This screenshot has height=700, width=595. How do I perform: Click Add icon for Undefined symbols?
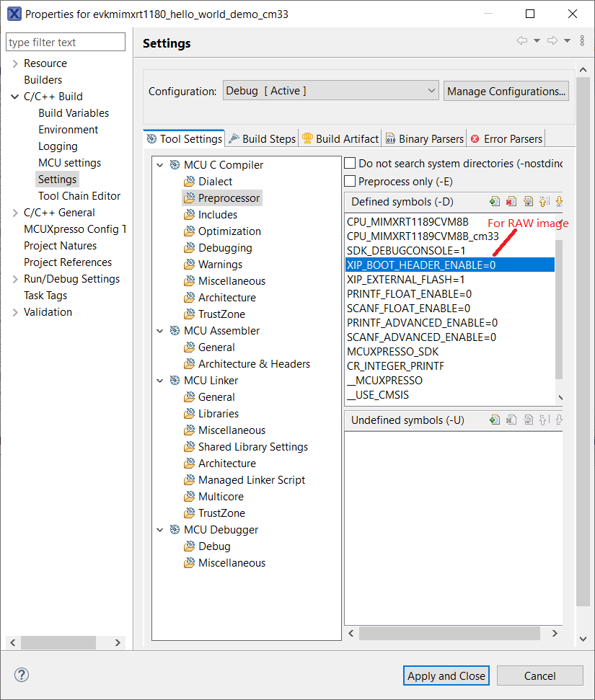click(495, 420)
